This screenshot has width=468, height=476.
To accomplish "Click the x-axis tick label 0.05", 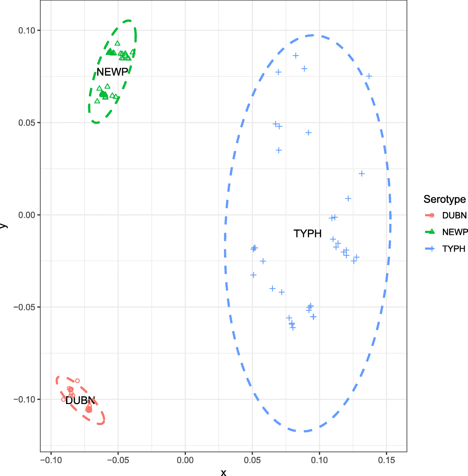I will 252,460.
